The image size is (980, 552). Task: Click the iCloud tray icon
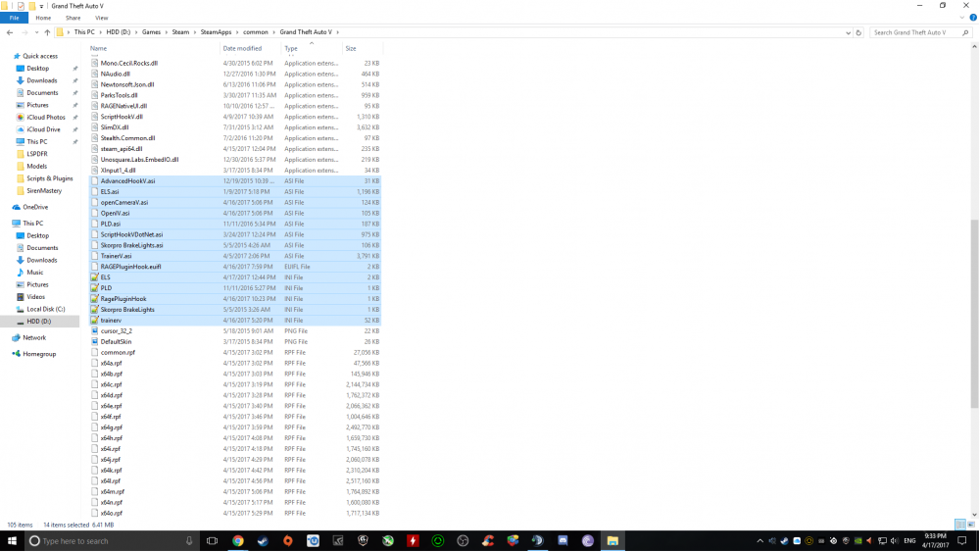coord(797,541)
